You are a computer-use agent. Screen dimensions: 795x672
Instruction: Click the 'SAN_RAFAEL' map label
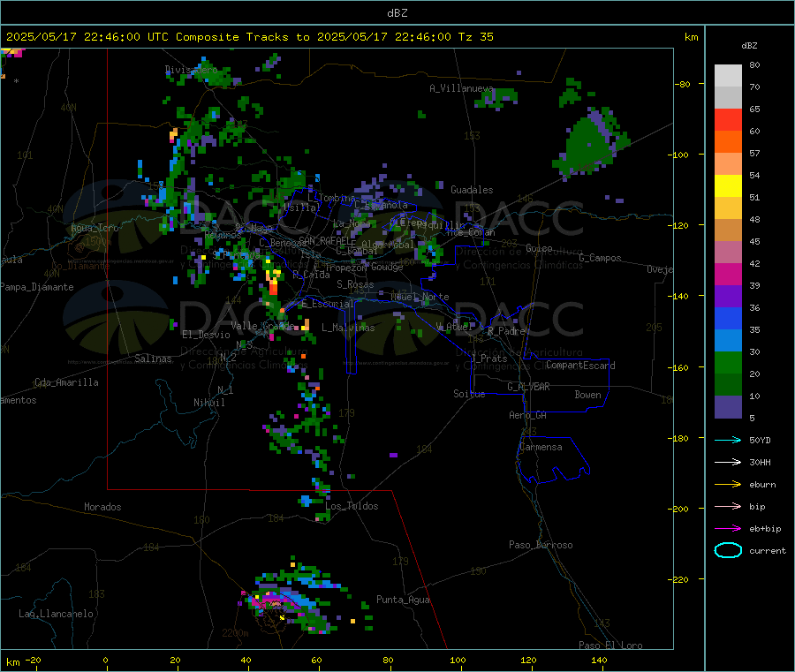tap(324, 240)
